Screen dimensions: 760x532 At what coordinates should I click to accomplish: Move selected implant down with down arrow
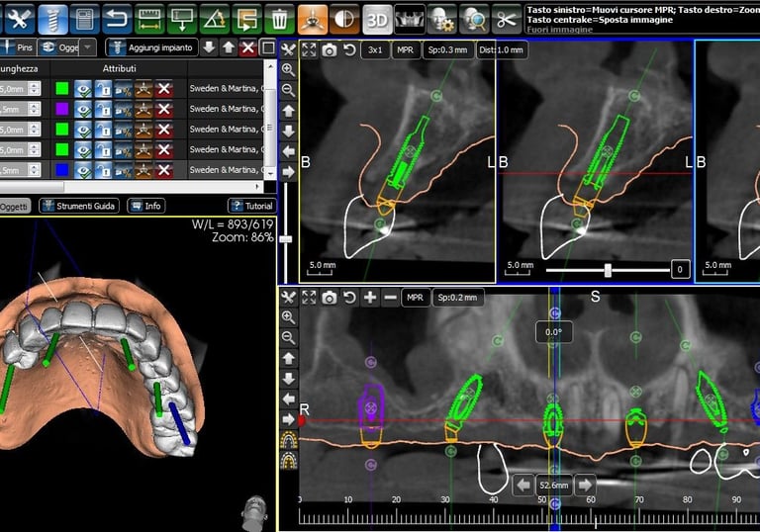(209, 47)
